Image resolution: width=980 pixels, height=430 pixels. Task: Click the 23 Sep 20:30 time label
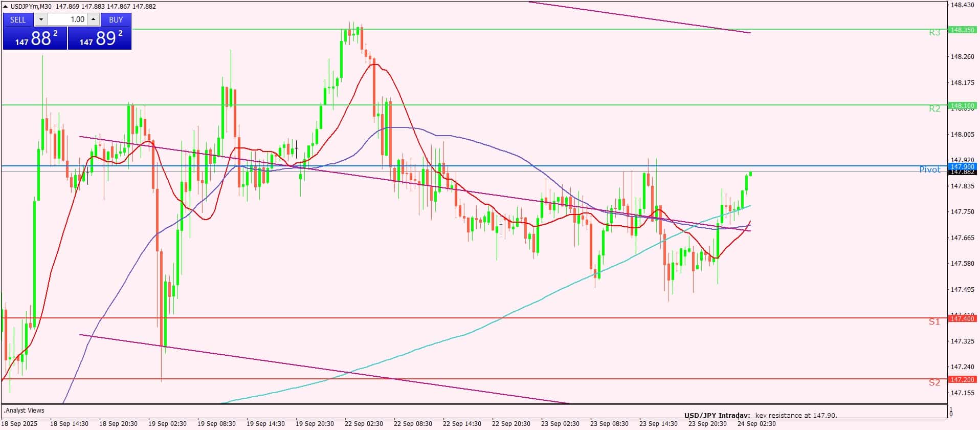[x=707, y=424]
